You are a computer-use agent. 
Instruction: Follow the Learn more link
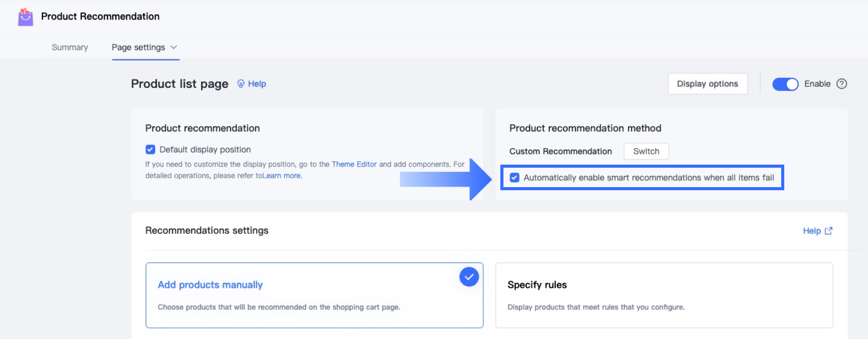tap(281, 176)
